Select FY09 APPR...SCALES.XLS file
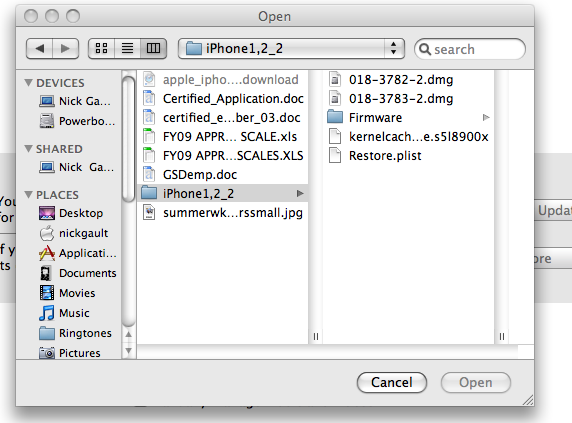Image resolution: width=572 pixels, height=423 pixels. coord(223,155)
